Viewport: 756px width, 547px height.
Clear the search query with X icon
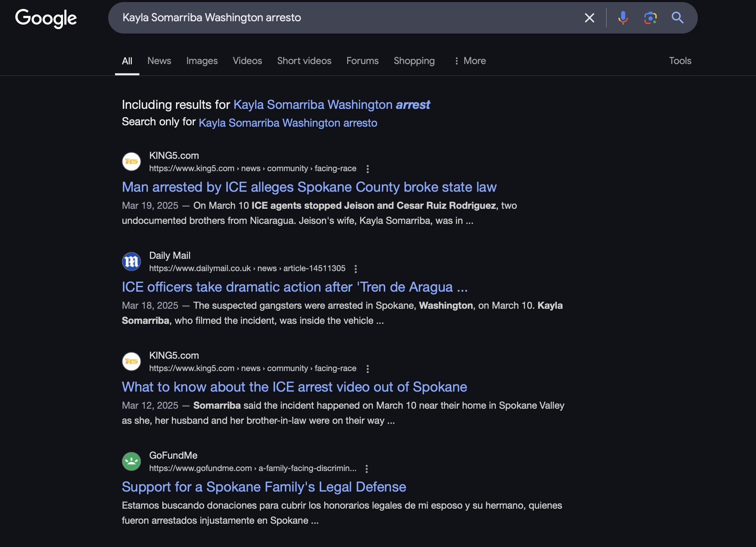click(x=589, y=18)
